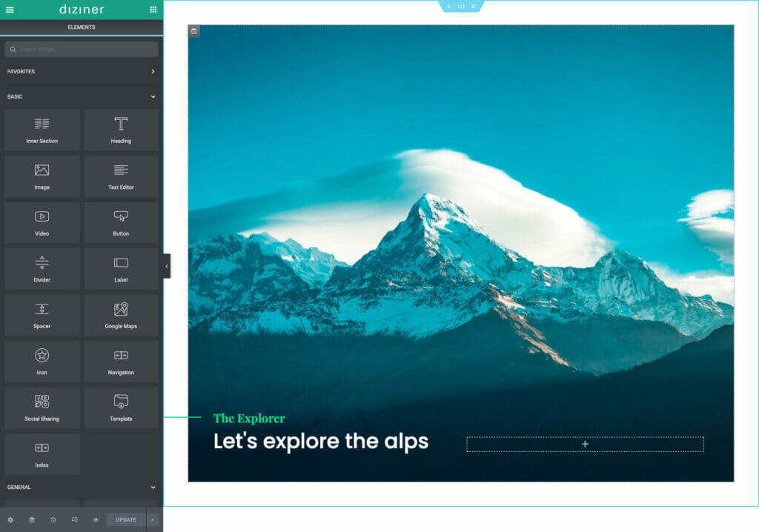
Task: Expand the Favorites section
Action: 153,72
